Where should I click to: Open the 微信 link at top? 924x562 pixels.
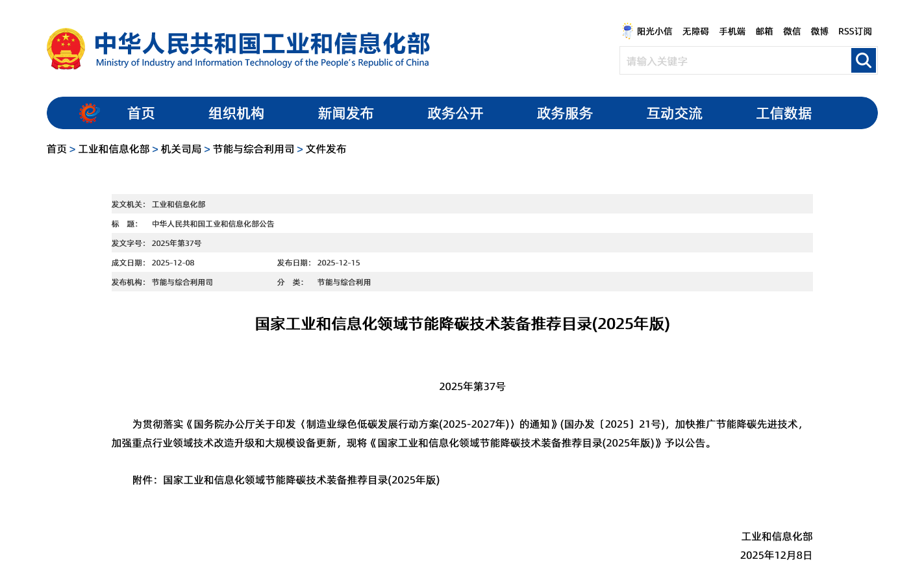(792, 31)
